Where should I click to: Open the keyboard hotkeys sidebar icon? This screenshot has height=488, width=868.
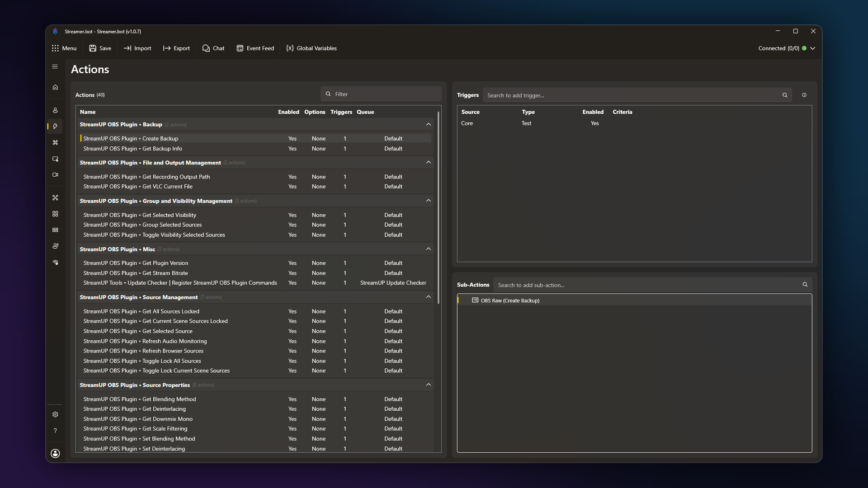tap(55, 230)
